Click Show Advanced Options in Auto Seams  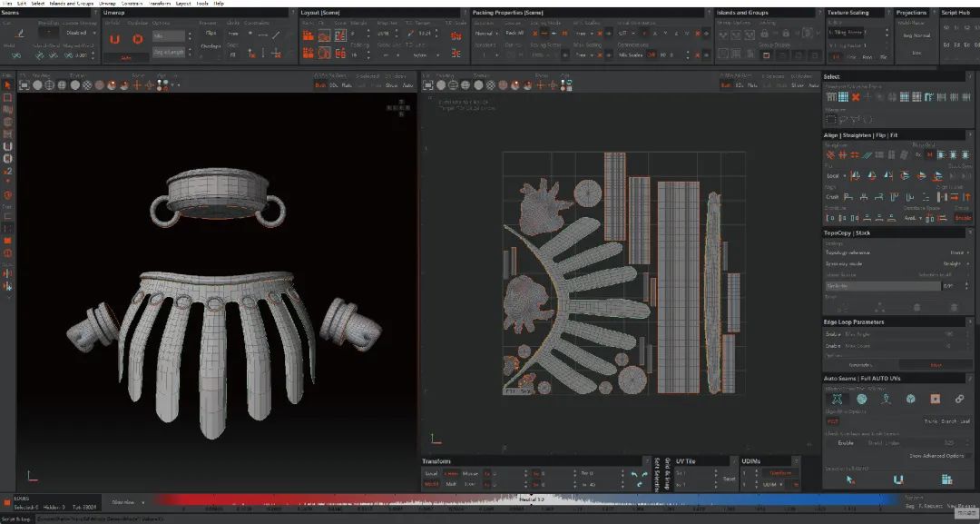click(x=936, y=455)
